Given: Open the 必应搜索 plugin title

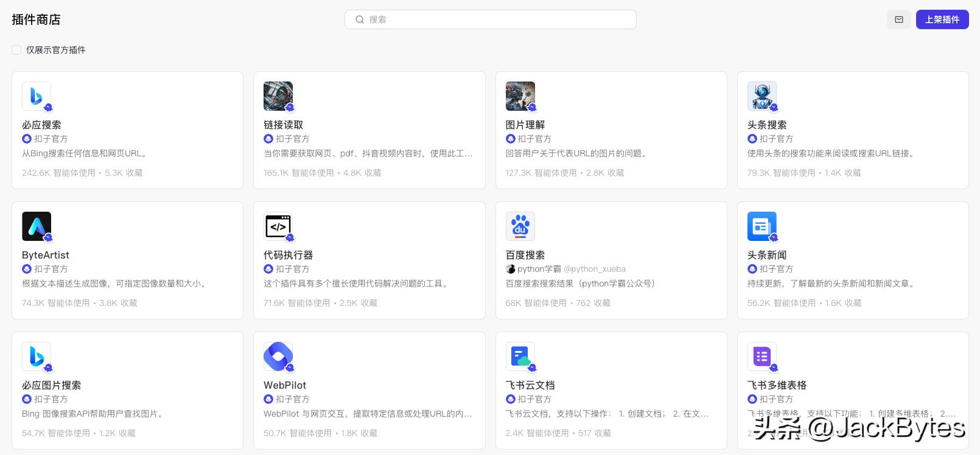Looking at the screenshot, I should pyautogui.click(x=41, y=125).
